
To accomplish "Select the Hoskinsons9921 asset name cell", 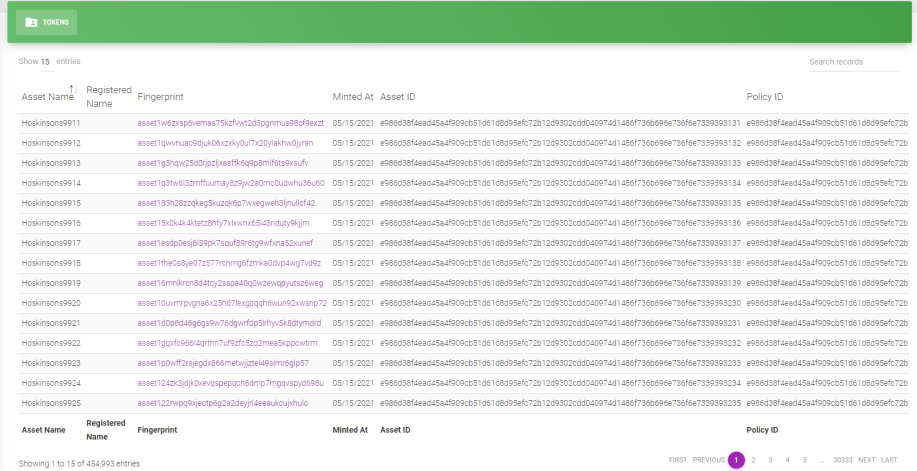I will (51, 323).
